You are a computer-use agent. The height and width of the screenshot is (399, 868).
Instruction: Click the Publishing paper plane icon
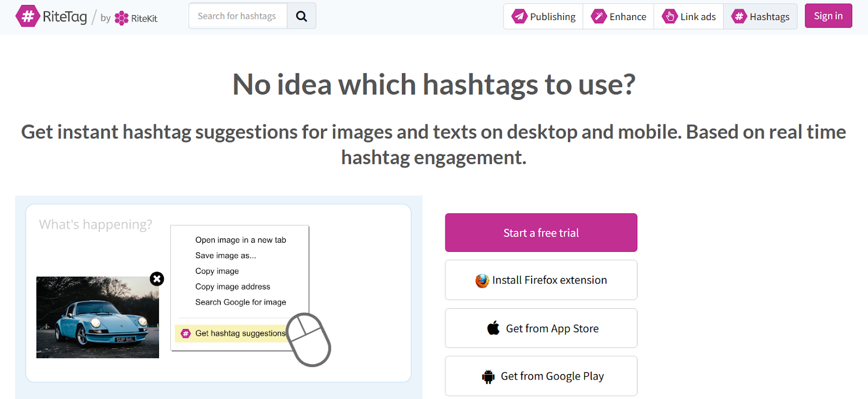tap(520, 16)
